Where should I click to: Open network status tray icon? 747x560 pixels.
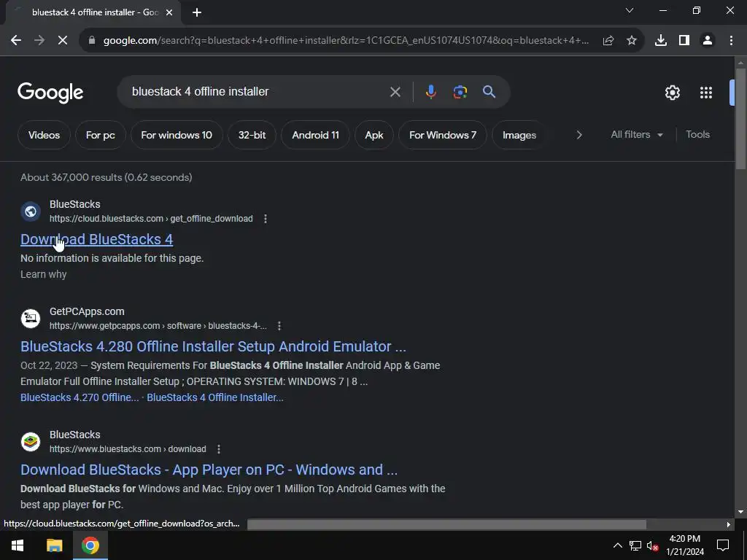635,545
